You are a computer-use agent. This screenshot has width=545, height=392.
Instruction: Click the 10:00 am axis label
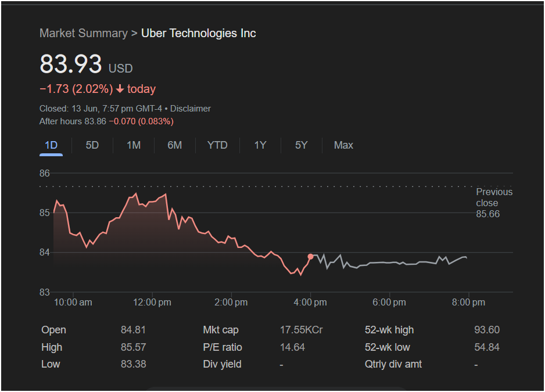(73, 303)
